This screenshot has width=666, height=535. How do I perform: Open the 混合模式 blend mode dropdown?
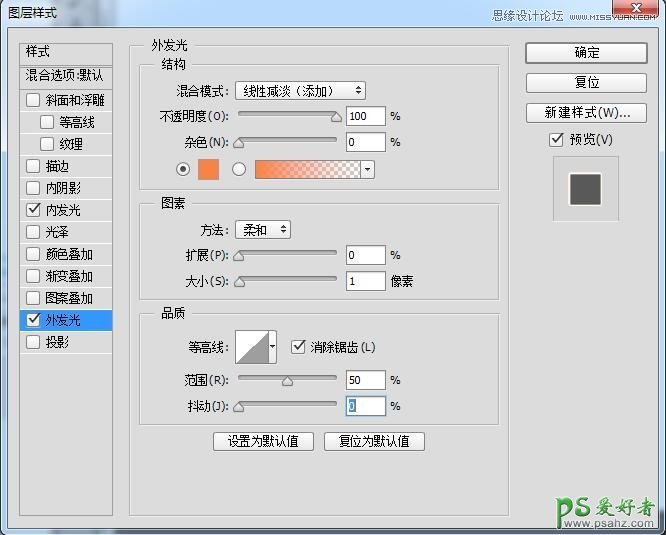[x=300, y=91]
